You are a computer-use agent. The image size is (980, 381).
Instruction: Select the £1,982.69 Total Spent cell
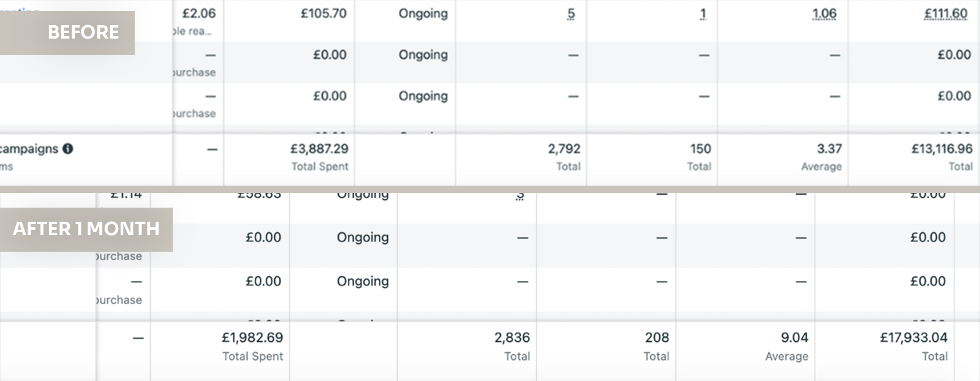tap(221, 347)
